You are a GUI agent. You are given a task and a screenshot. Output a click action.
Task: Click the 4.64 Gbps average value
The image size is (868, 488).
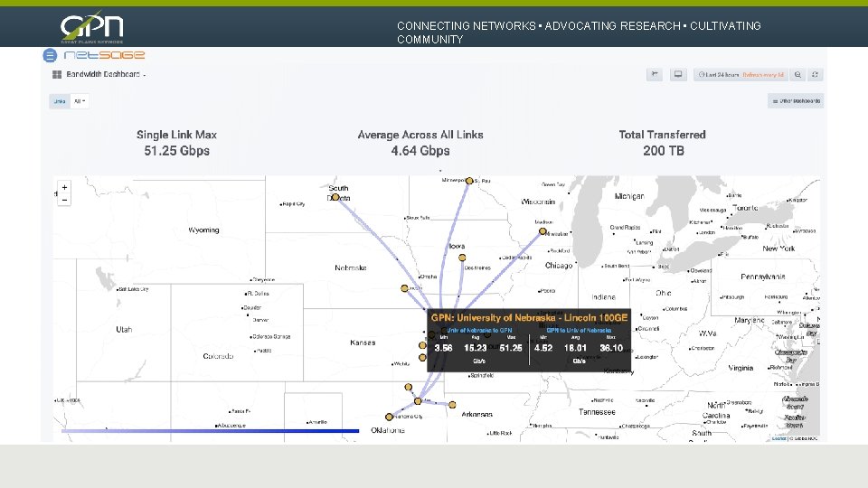click(420, 151)
